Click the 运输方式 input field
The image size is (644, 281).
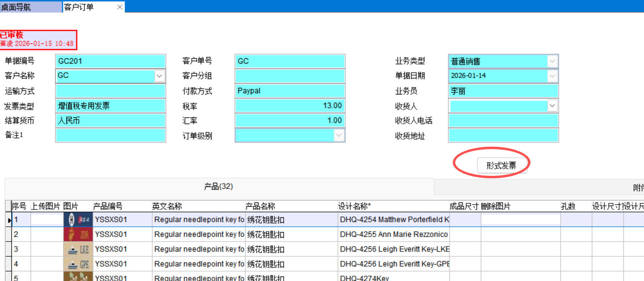click(110, 91)
